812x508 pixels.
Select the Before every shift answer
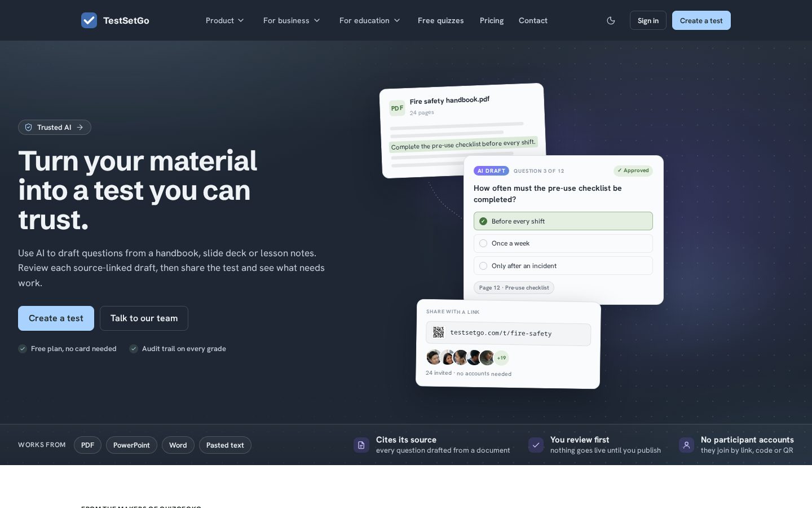point(563,221)
